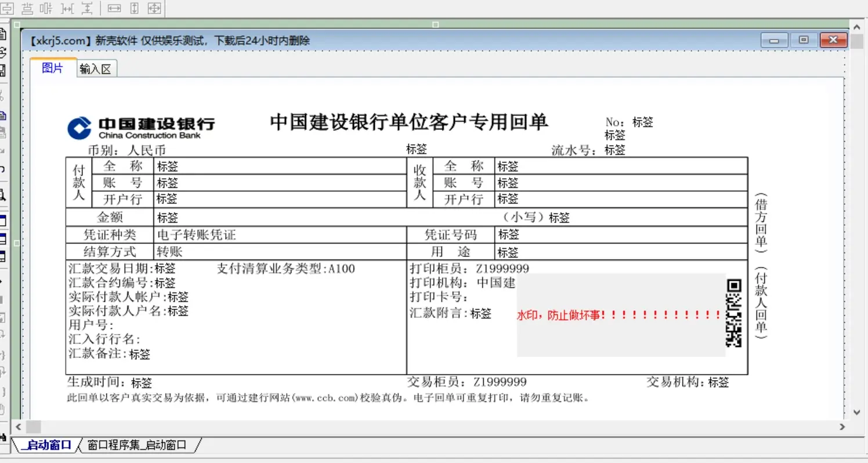Click the make same width icon
This screenshot has width=868, height=463.
(114, 8)
